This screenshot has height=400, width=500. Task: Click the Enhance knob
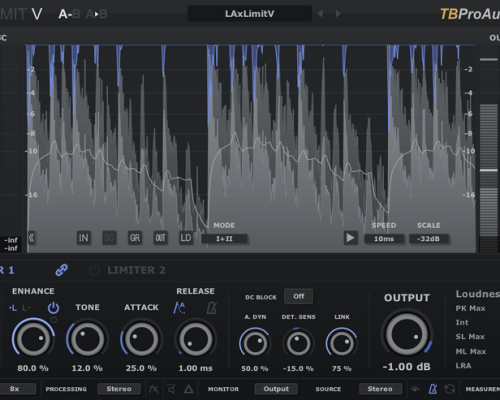[x=33, y=339]
